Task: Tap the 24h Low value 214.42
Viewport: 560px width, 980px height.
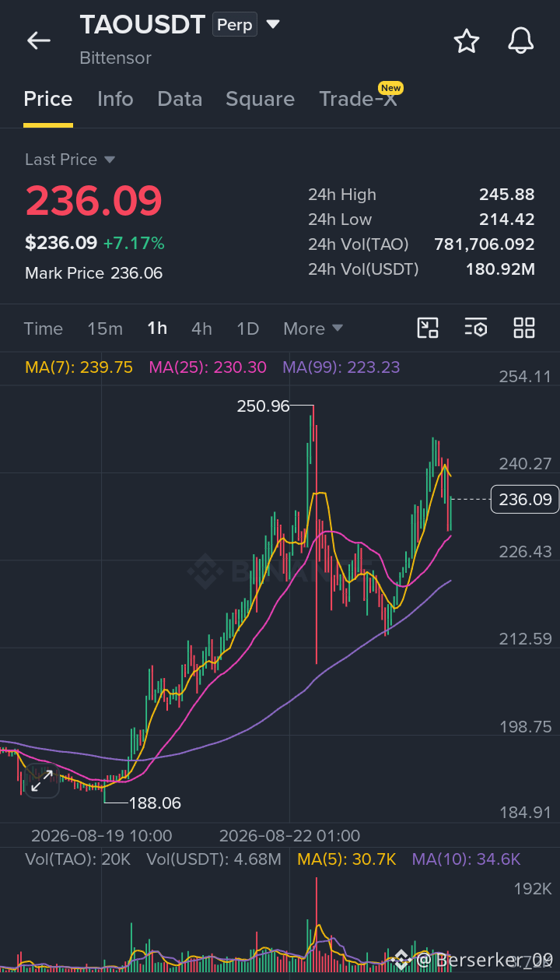Action: pyautogui.click(x=507, y=220)
